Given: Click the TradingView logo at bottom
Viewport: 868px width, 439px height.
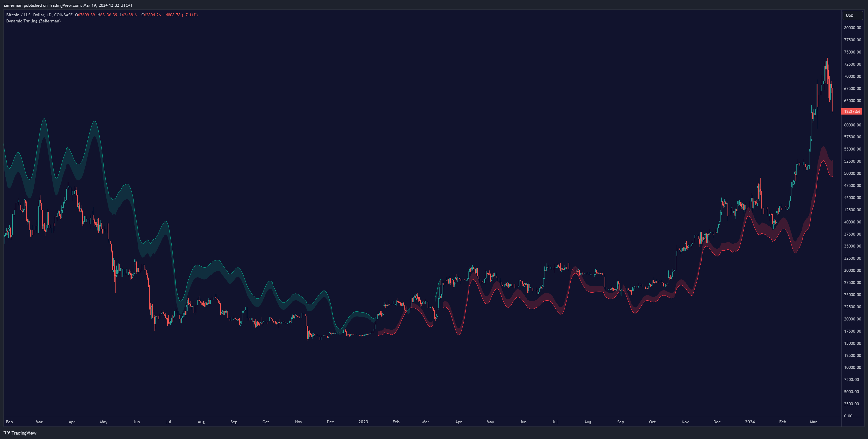Looking at the screenshot, I should tap(20, 433).
